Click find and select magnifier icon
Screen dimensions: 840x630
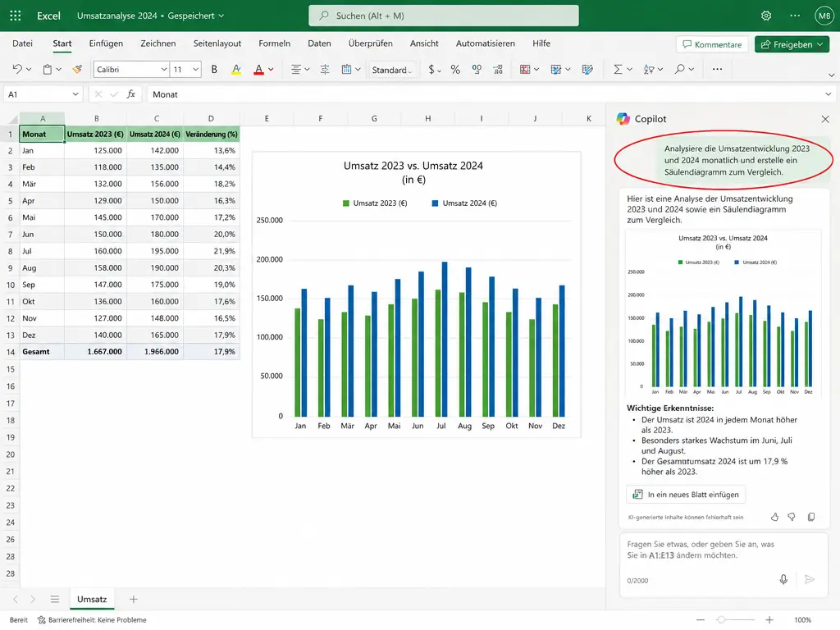click(679, 69)
